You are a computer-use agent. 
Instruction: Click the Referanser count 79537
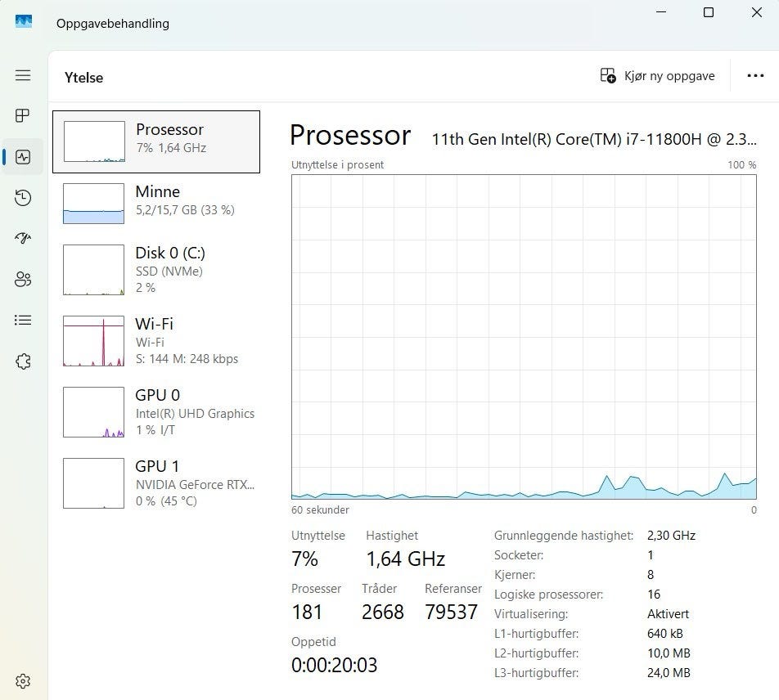pos(451,612)
